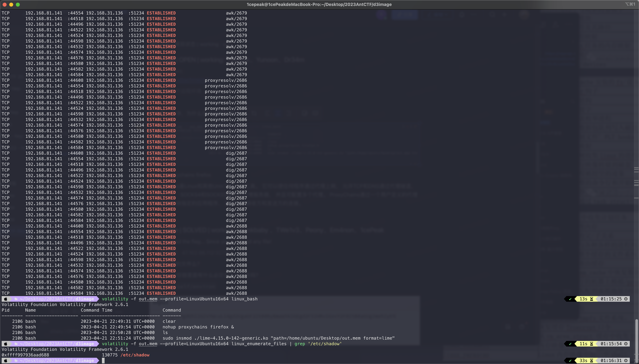Click the hourglass icon next to 33s
Viewport: 639px width, 364px height.
click(x=591, y=361)
